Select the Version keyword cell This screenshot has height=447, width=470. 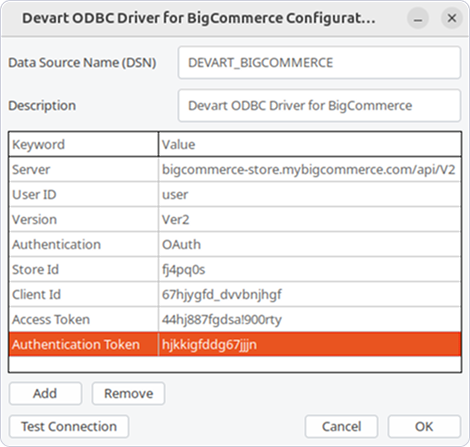point(84,220)
